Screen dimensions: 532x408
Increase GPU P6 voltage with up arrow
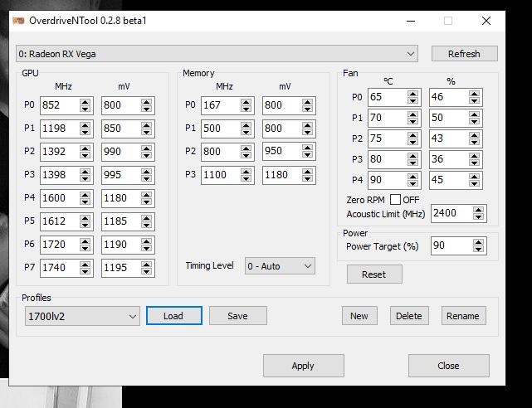pyautogui.click(x=146, y=241)
